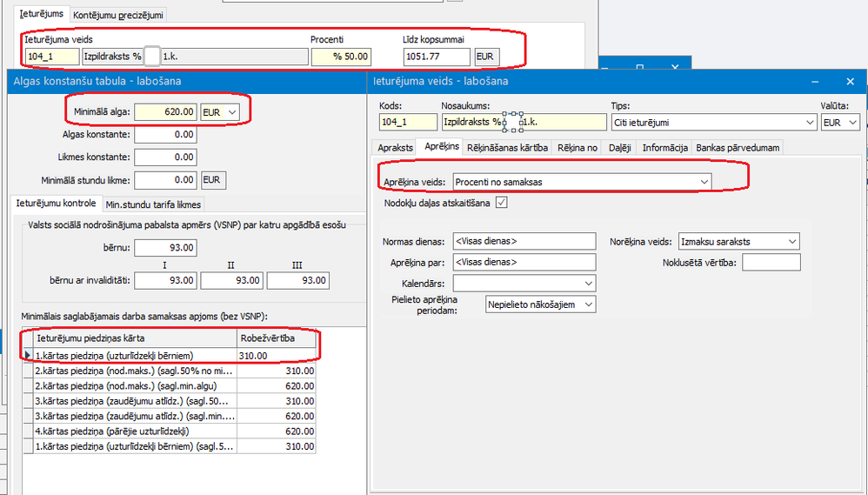Switch to Min.stundu tarifa likmes tab
The height and width of the screenshot is (495, 868).
(152, 204)
